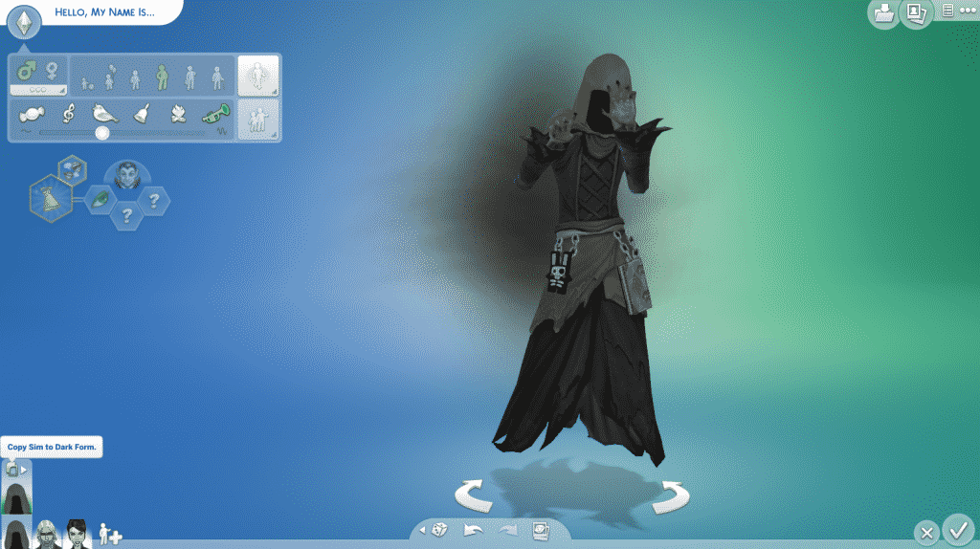Click the high pitch wave icon
Image resolution: width=980 pixels, height=549 pixels.
222,132
